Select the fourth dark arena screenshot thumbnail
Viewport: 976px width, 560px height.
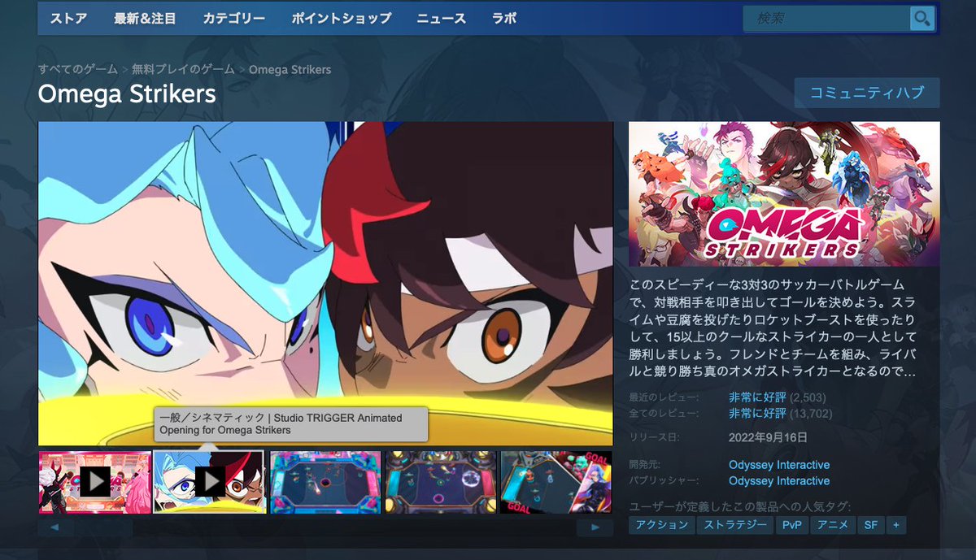[x=440, y=482]
